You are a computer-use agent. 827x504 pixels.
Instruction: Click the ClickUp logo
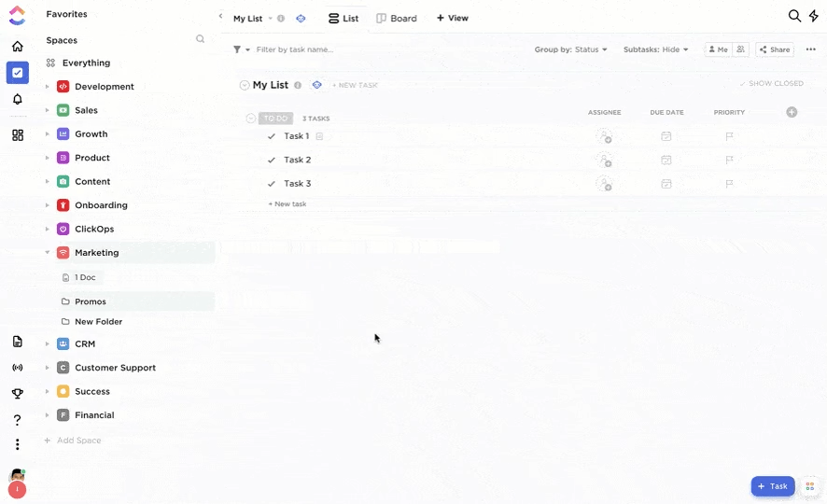(x=18, y=15)
